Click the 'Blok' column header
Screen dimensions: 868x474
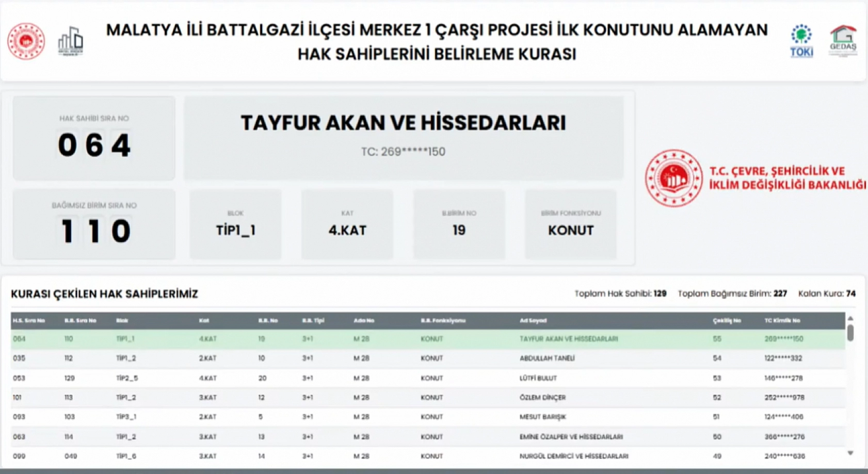point(122,320)
